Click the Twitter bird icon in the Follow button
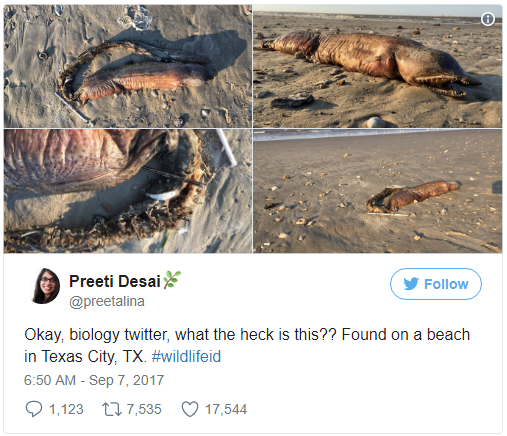This screenshot has width=507, height=436. pos(410,284)
